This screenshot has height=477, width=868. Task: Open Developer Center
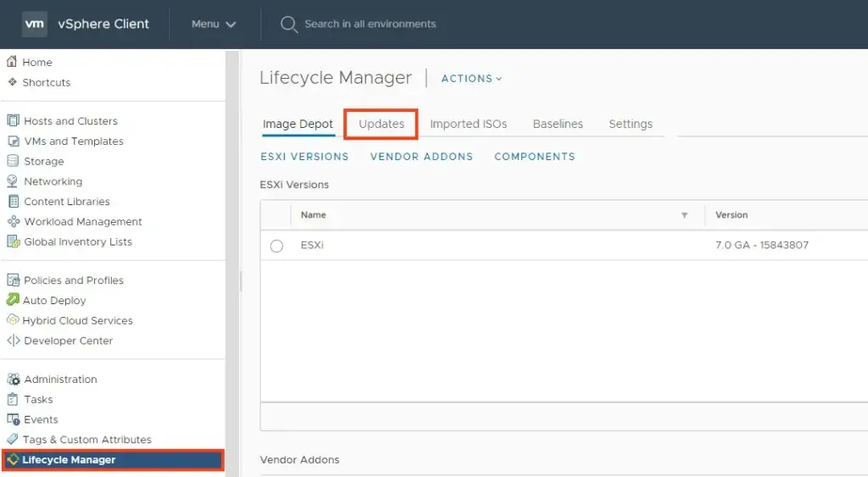(x=68, y=341)
